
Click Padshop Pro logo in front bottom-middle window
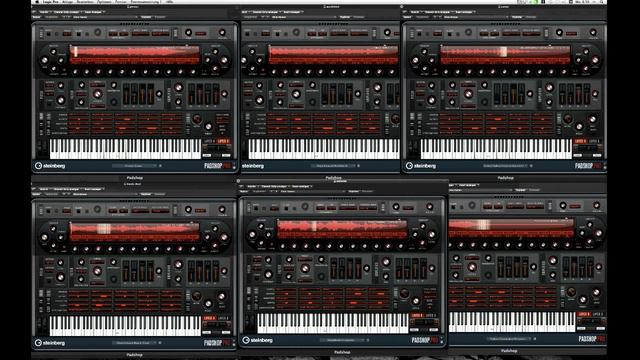point(425,340)
